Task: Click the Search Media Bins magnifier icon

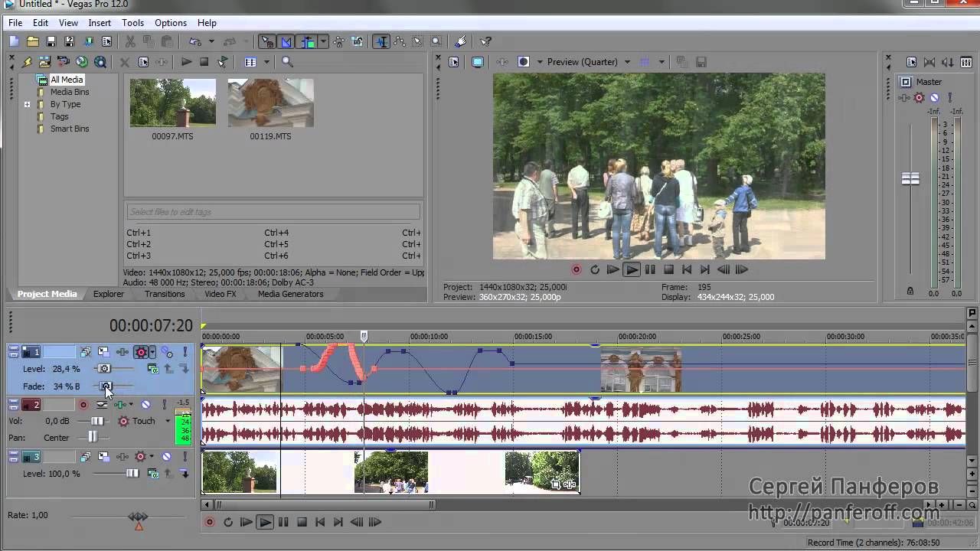Action: 287,62
